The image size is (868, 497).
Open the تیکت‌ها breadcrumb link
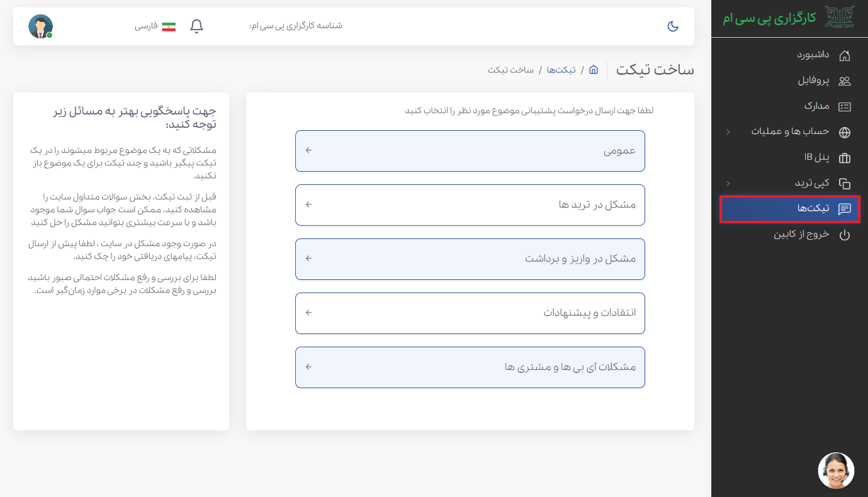tap(561, 70)
